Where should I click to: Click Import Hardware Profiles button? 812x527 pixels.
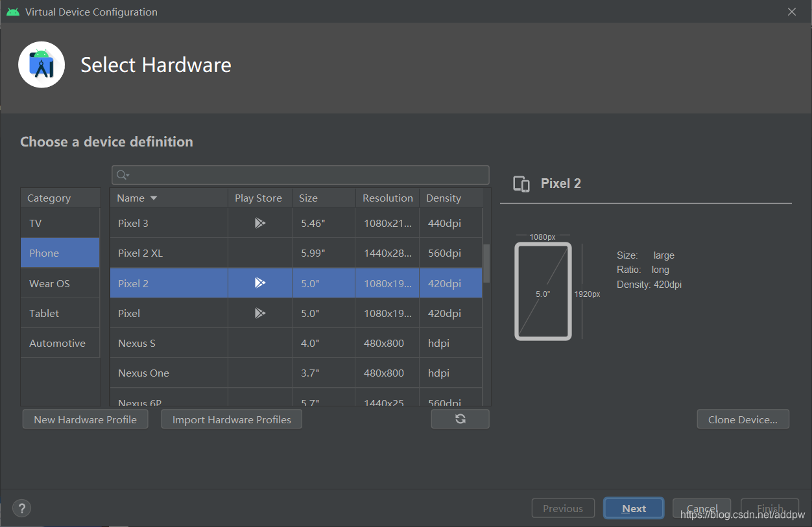coord(232,419)
